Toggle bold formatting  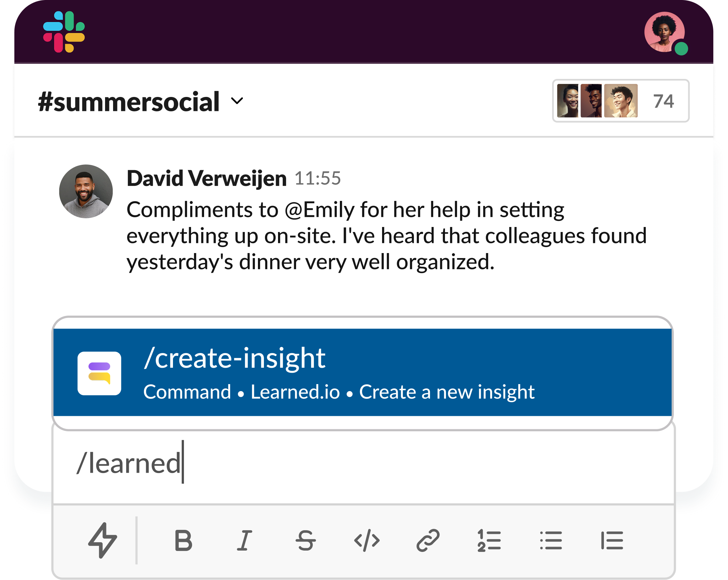183,541
